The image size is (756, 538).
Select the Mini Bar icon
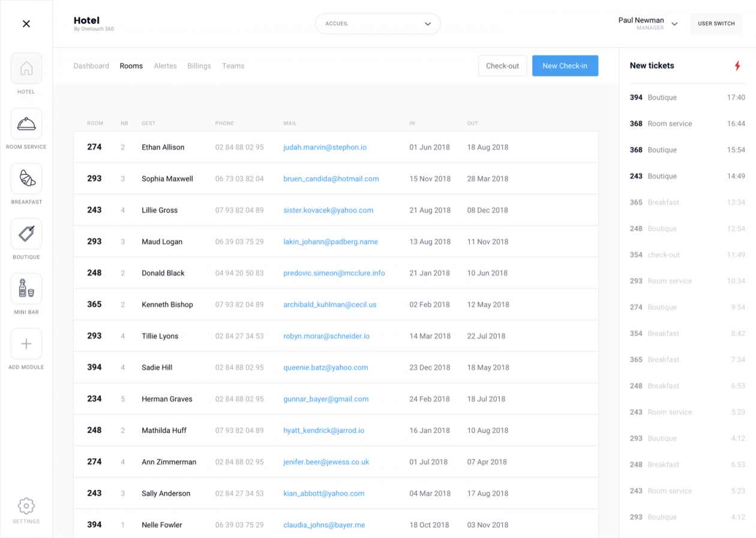coord(26,289)
